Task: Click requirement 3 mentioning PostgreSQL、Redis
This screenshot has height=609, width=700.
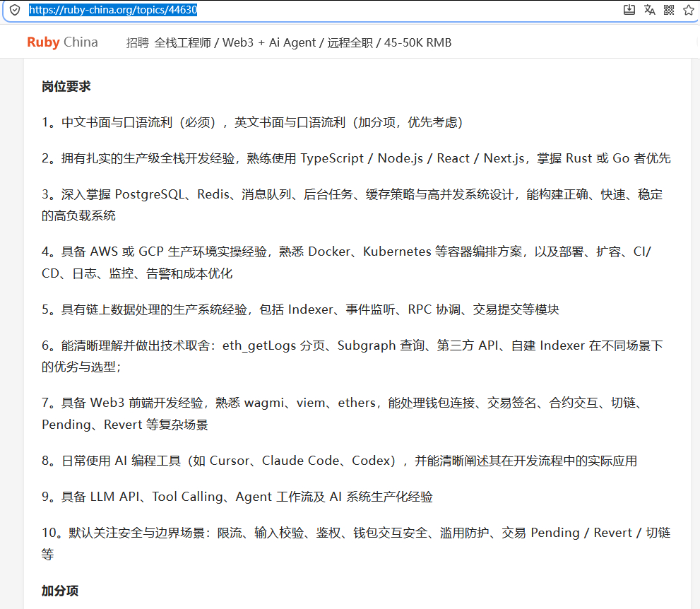Action: (352, 205)
